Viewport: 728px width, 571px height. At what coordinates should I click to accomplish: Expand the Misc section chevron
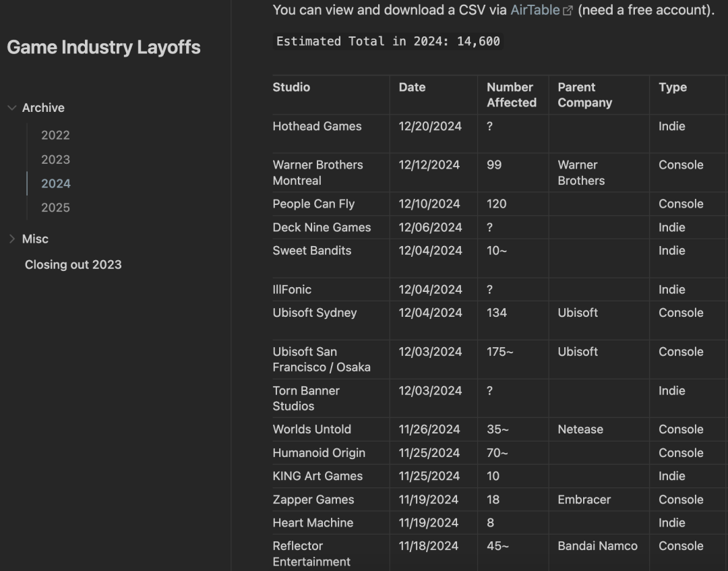11,239
